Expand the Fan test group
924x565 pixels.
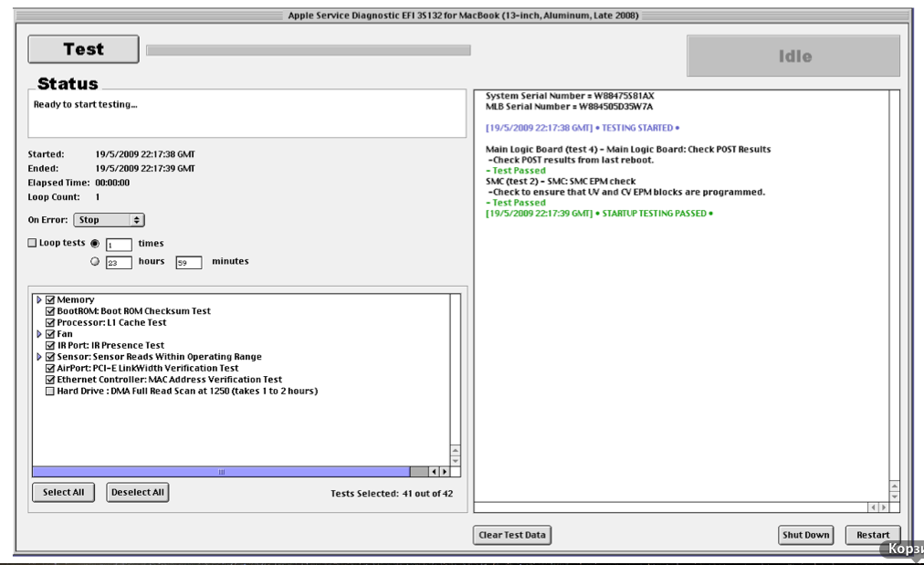pos(39,334)
